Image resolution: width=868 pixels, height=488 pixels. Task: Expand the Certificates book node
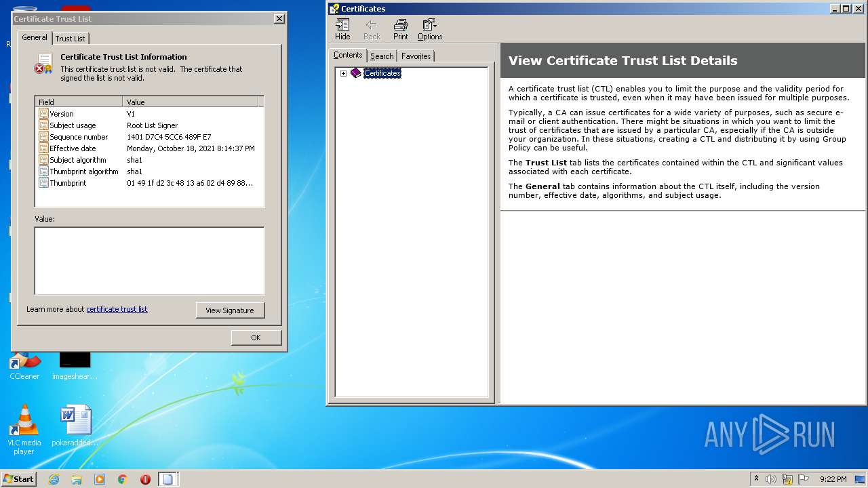tap(343, 73)
